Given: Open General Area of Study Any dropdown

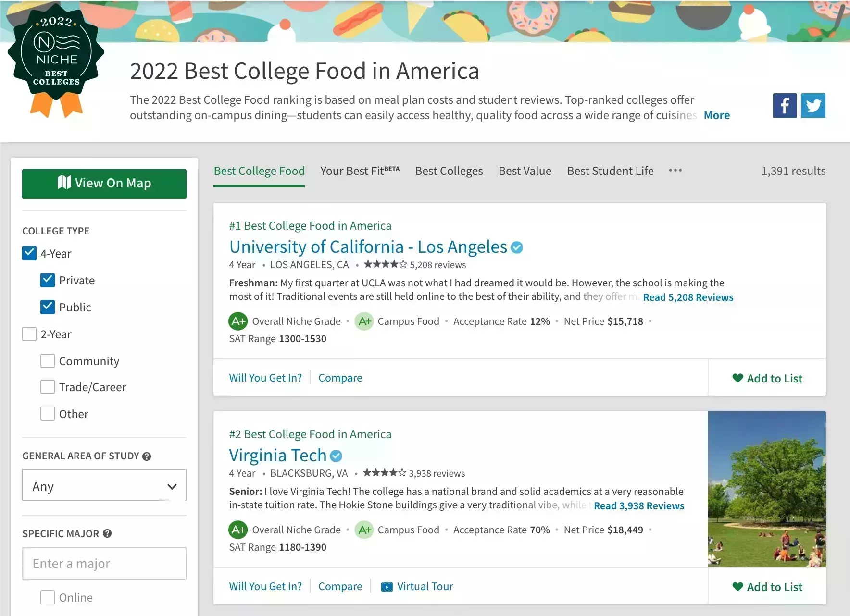Looking at the screenshot, I should [104, 485].
